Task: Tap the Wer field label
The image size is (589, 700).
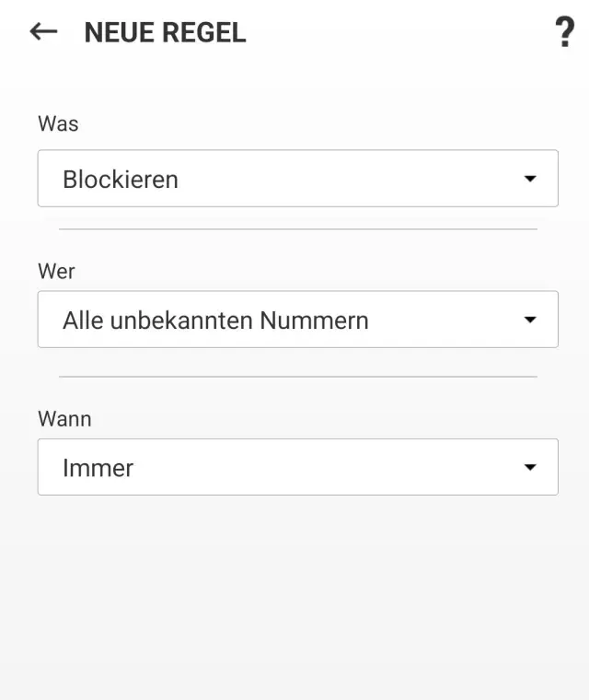Action: pyautogui.click(x=56, y=272)
